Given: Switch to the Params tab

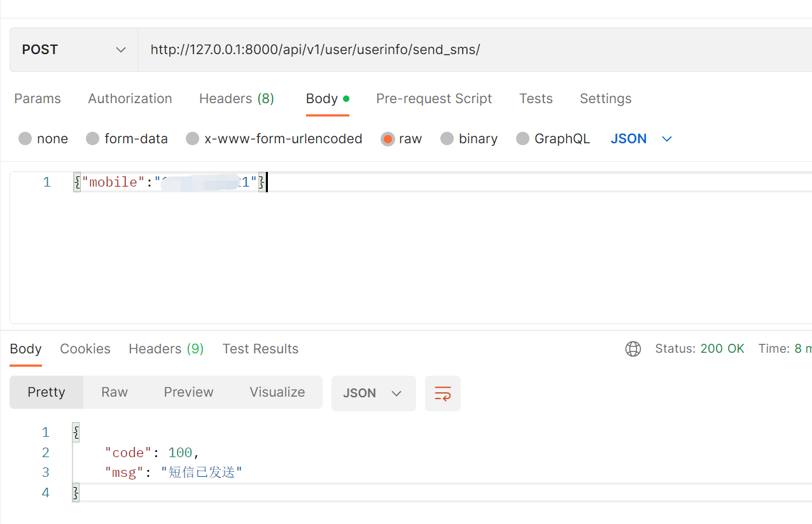Looking at the screenshot, I should point(38,99).
